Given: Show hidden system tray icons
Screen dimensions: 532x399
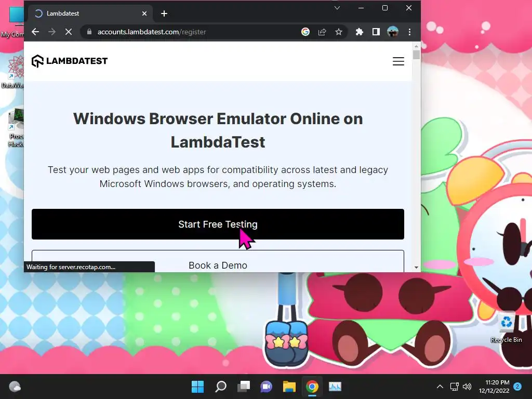Looking at the screenshot, I should click(440, 387).
